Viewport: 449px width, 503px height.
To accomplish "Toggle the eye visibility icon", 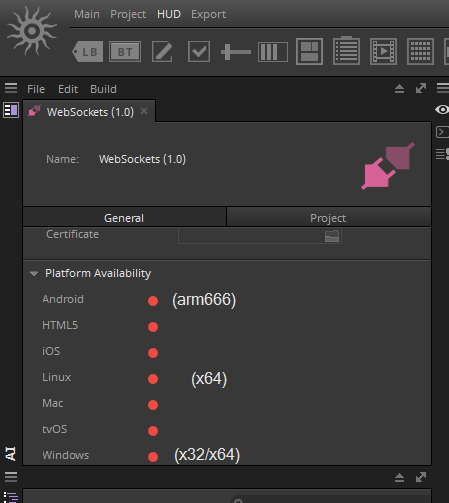I will (x=442, y=109).
